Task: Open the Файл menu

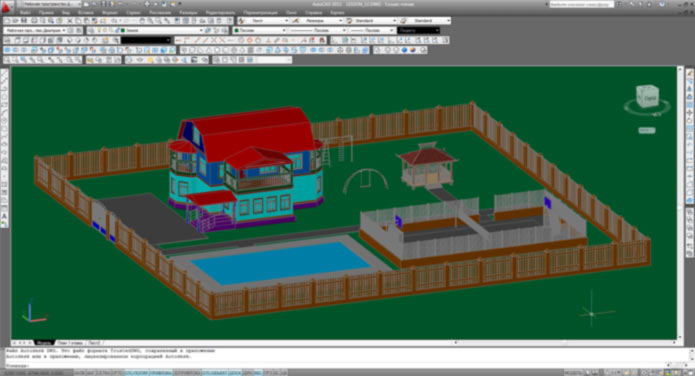Action: [25, 13]
